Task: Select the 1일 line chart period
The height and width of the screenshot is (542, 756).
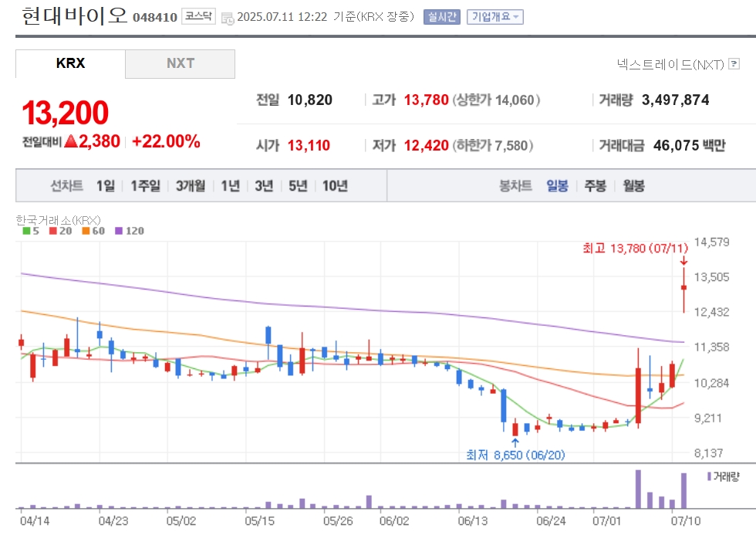Action: click(x=105, y=186)
